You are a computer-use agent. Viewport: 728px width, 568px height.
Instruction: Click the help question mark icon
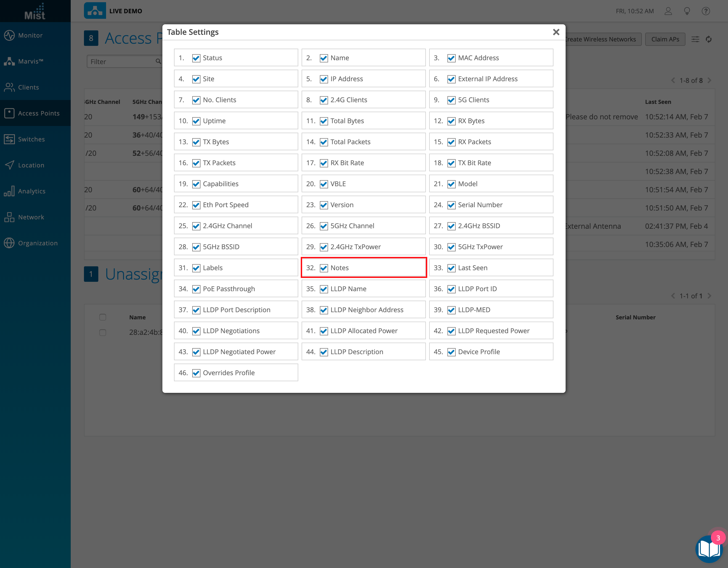(706, 11)
